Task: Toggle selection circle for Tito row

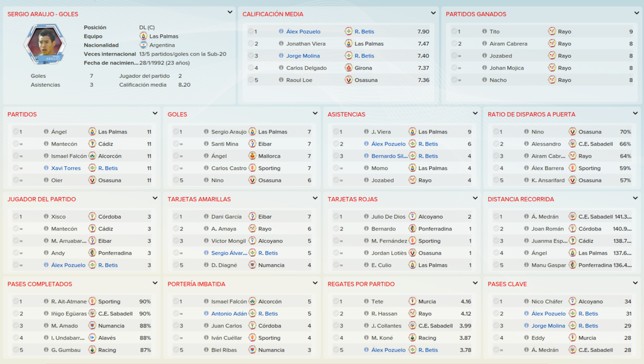Action: click(x=454, y=31)
